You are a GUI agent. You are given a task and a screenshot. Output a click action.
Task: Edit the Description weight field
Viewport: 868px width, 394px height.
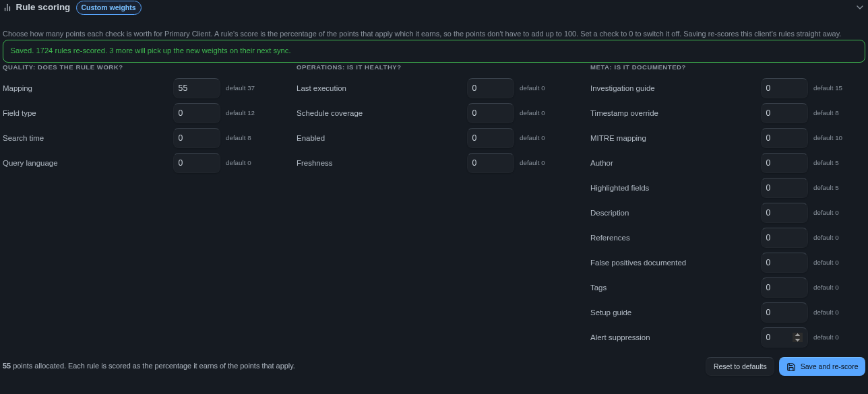click(784, 213)
